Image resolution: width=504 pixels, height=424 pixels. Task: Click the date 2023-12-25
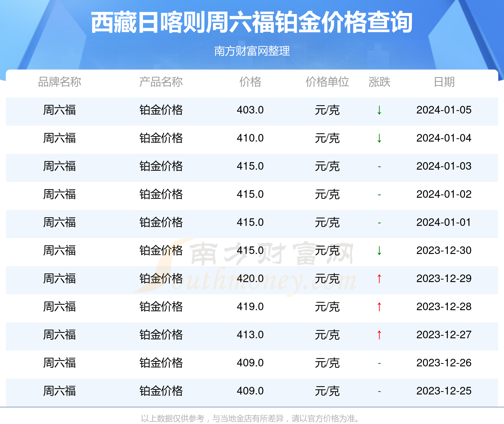click(x=444, y=391)
